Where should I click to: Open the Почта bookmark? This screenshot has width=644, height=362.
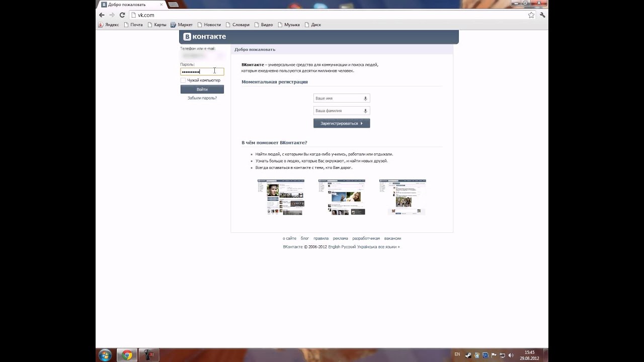point(133,25)
